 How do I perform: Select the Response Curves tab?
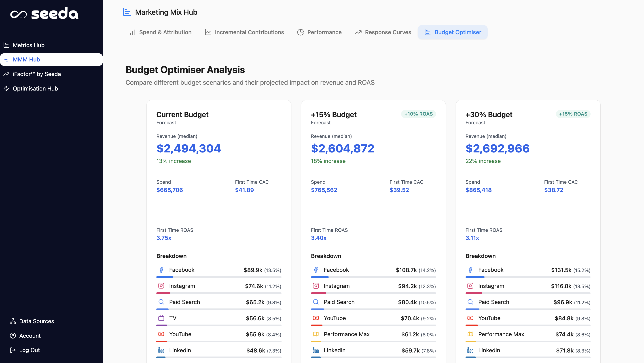click(x=383, y=32)
